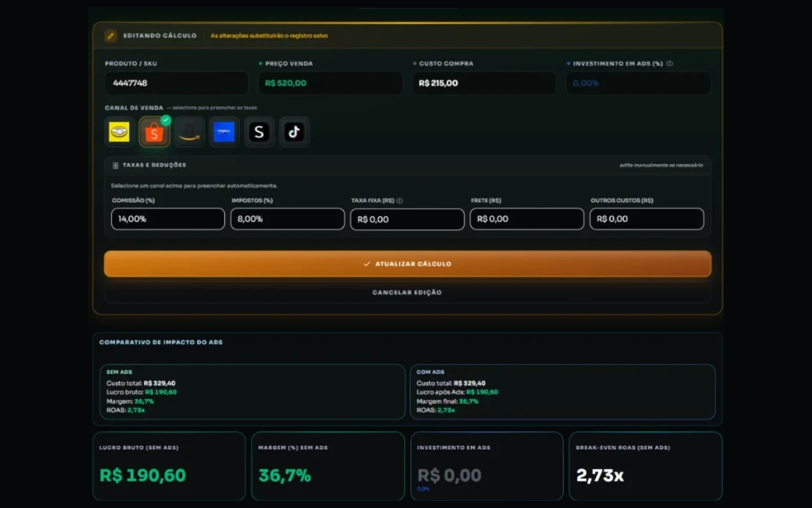Click 'As alterações substituirão o registro salvo' text
This screenshot has height=508, width=812.
click(269, 36)
